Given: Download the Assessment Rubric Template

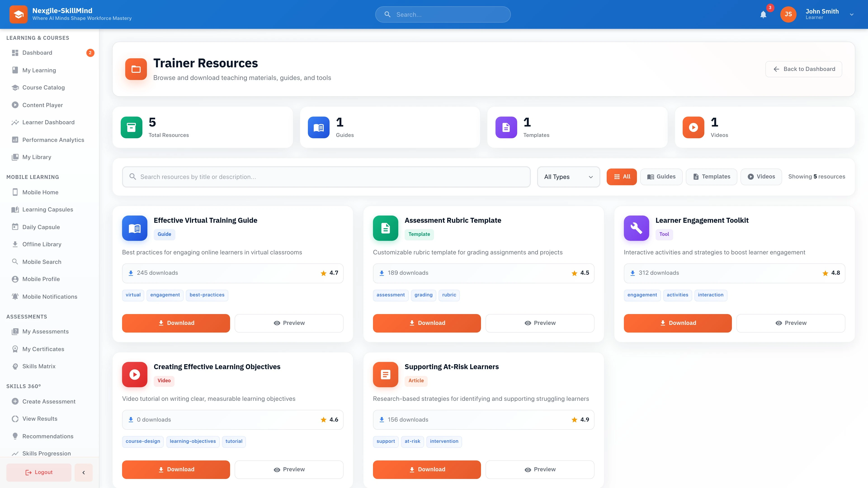Looking at the screenshot, I should pyautogui.click(x=427, y=323).
